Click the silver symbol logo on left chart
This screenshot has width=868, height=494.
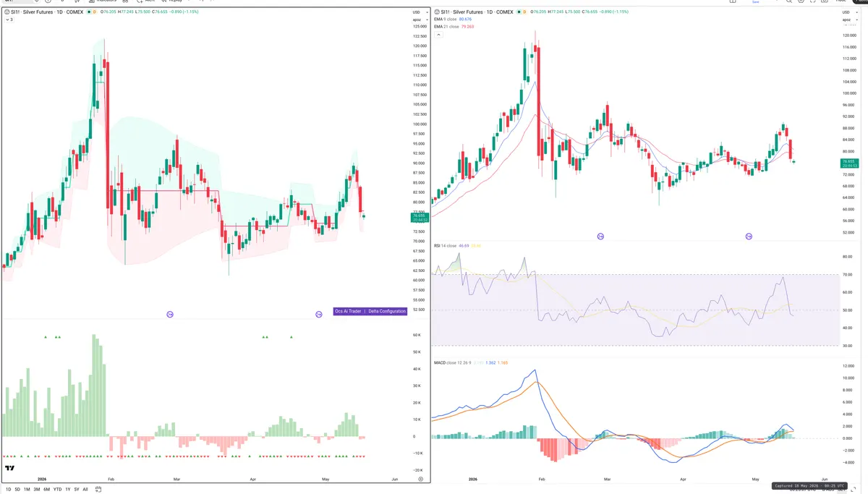7,12
